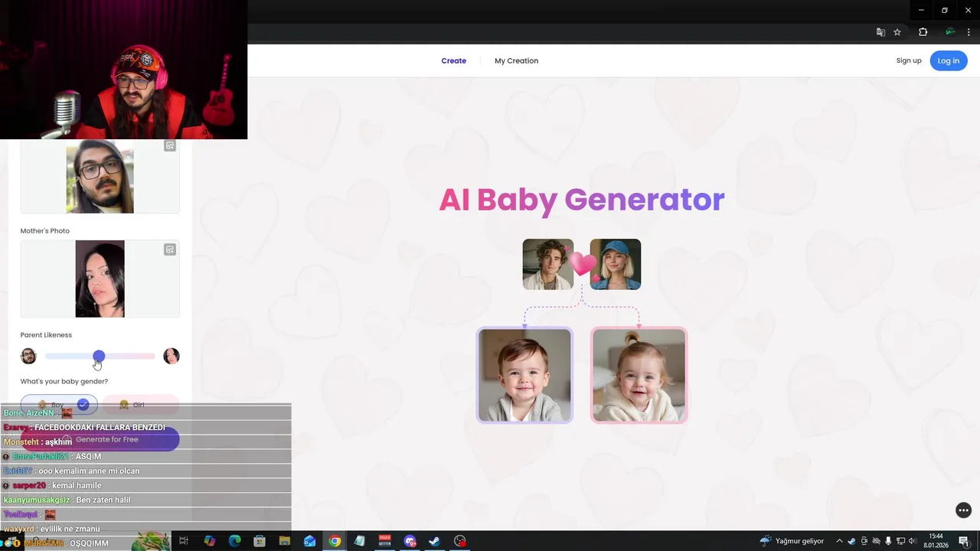
Task: Open File Explorer from the taskbar
Action: 285,541
